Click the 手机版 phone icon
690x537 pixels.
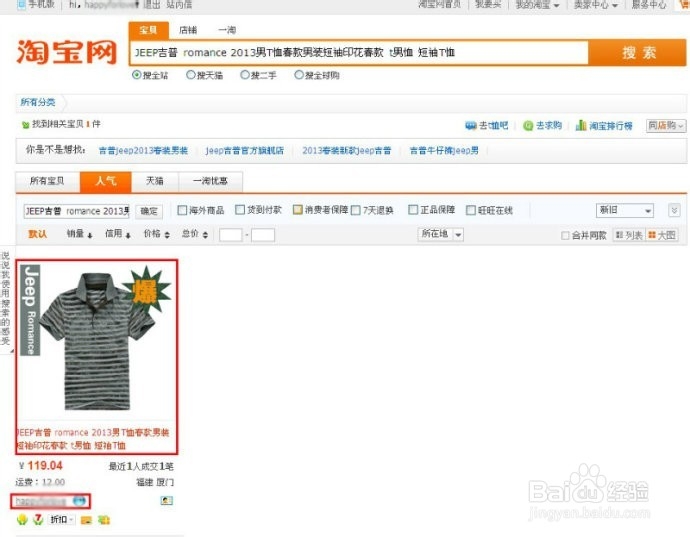point(22,4)
